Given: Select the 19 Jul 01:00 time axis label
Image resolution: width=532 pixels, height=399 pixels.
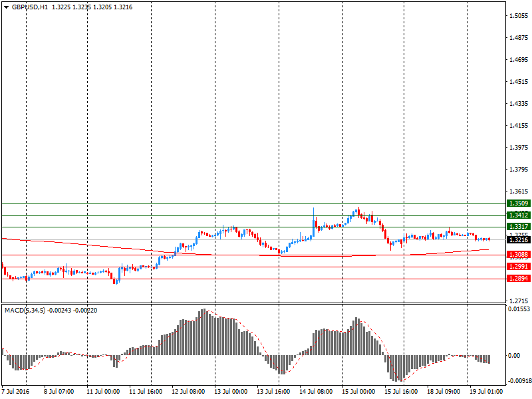Looking at the screenshot, I should point(486,392).
